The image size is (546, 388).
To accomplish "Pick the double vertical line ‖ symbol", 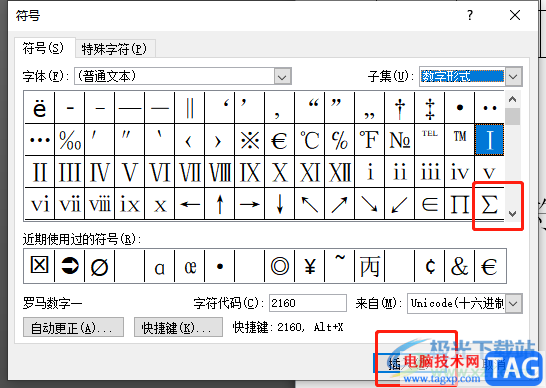I will 189,108.
